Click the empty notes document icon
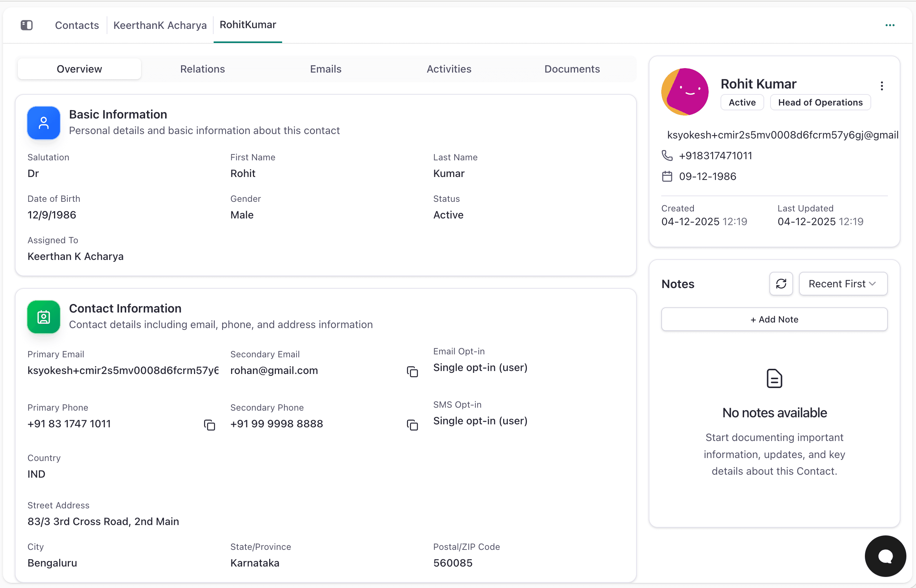This screenshot has width=916, height=588. point(774,378)
